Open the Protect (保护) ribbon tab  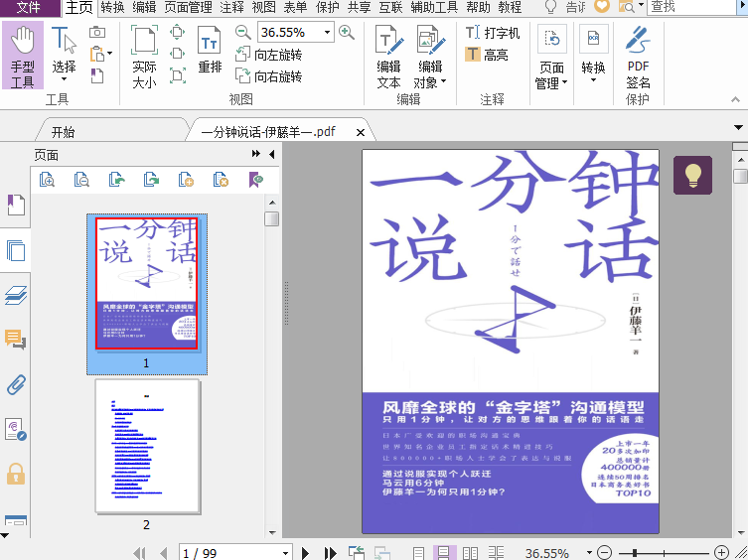328,7
